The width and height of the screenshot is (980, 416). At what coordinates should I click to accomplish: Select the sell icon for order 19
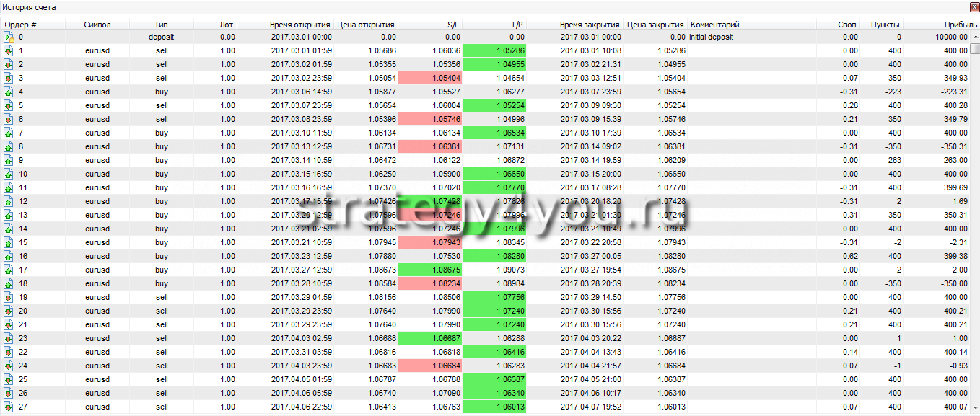click(x=9, y=297)
